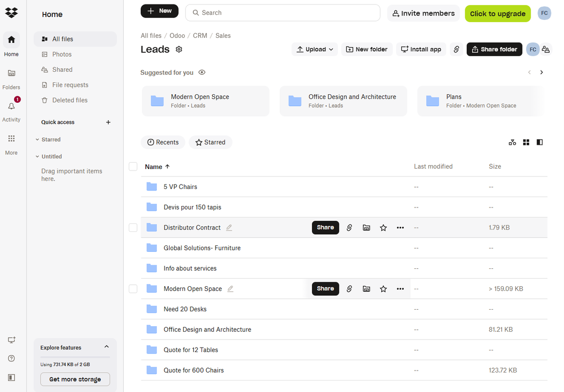
Task: Open Home in the left rail
Action: (11, 44)
